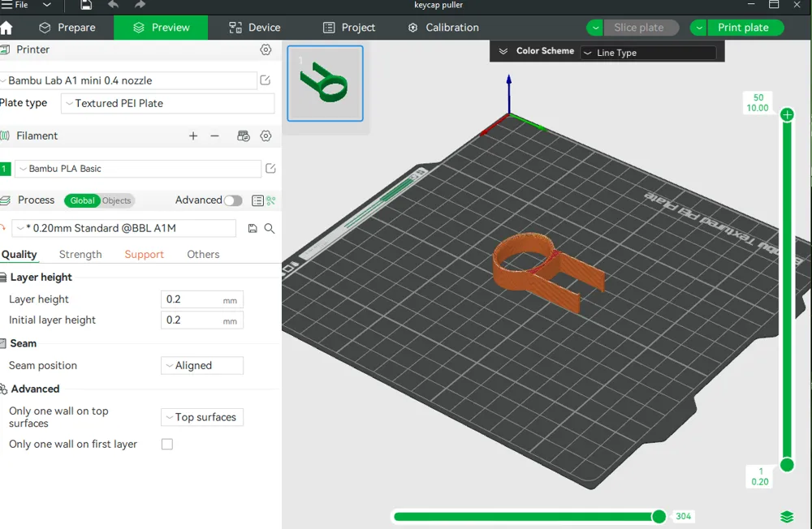This screenshot has width=812, height=529.
Task: Remove a filament with minus icon
Action: pos(215,136)
